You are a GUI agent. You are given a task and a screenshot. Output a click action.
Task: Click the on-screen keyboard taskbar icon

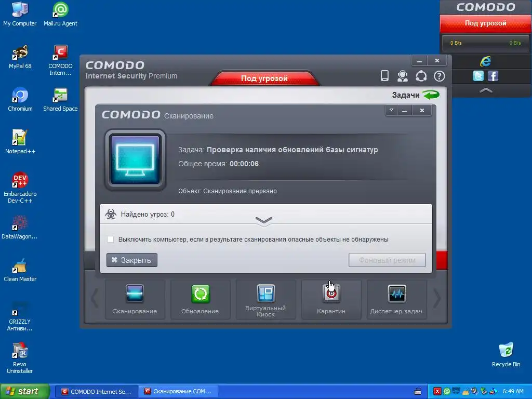(x=418, y=392)
